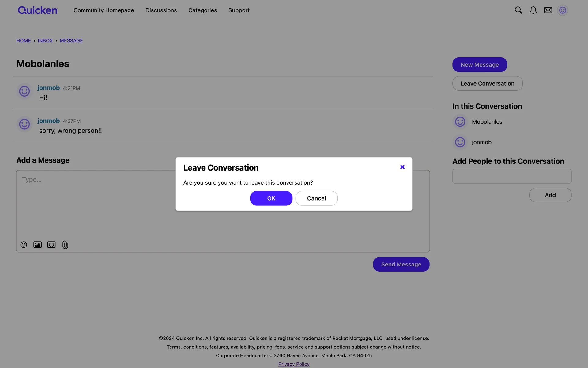Viewport: 588px width, 368px height.
Task: Open the user profile avatar menu
Action: (x=563, y=10)
